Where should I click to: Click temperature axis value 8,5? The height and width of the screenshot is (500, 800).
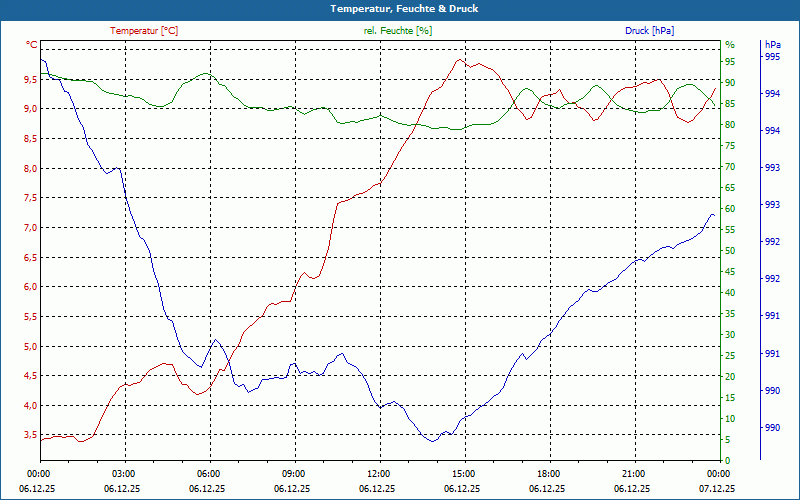(x=31, y=138)
